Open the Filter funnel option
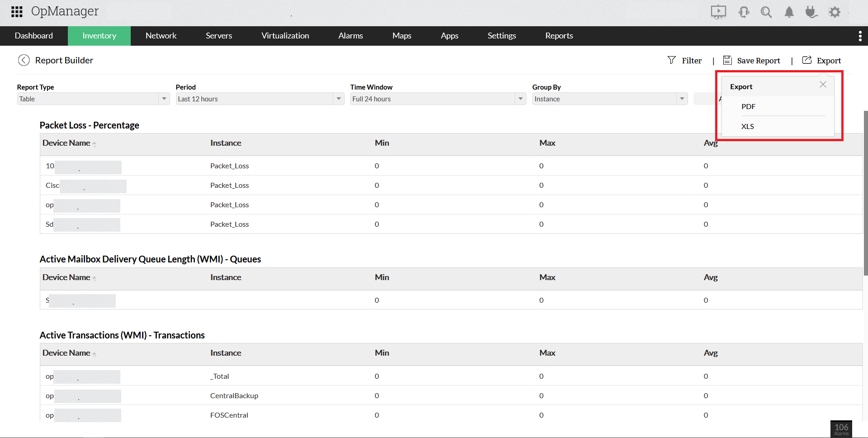Viewport: 868px width, 438px height. point(685,61)
